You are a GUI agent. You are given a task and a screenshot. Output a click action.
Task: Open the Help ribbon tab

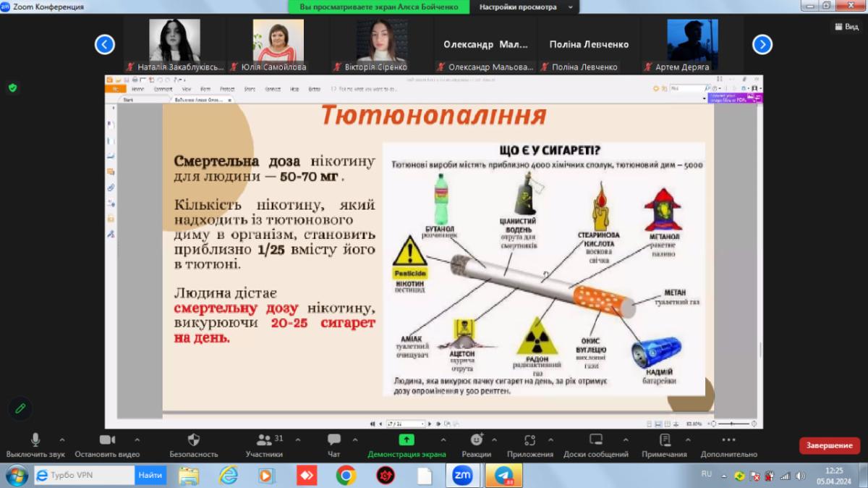[294, 89]
